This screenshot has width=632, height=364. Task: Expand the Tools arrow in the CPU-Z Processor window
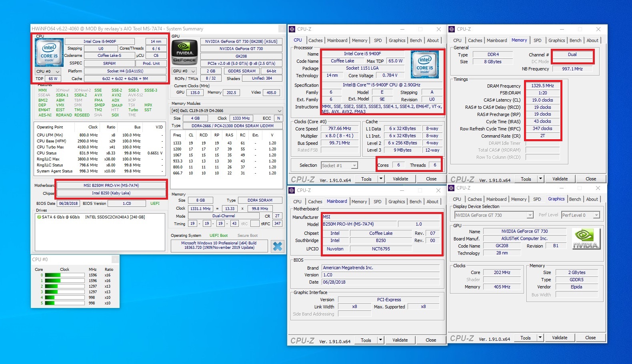[381, 179]
